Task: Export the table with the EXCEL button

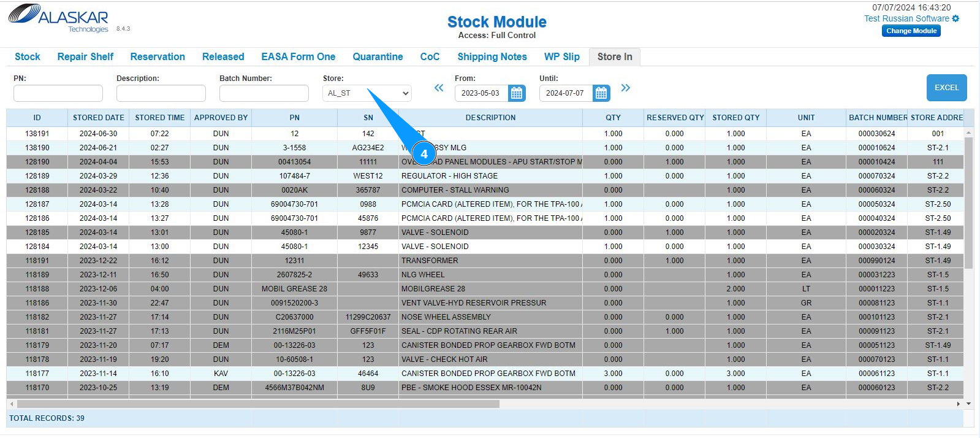Action: 946,88
